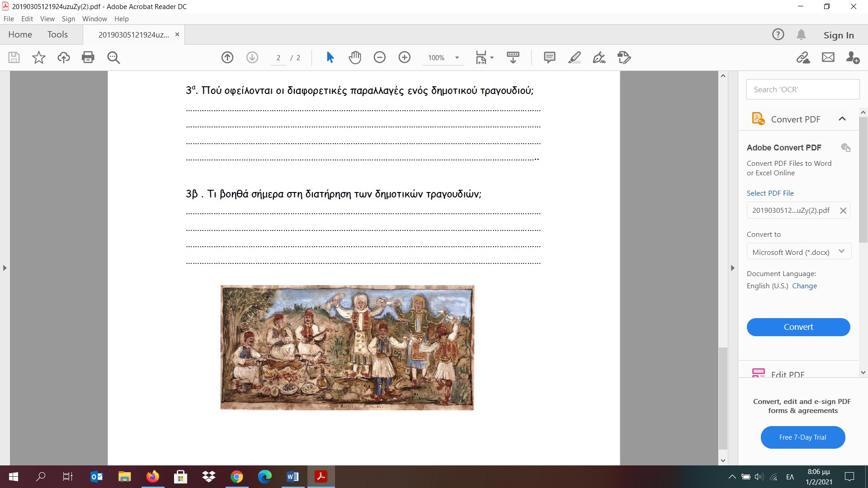The image size is (868, 488).
Task: Add the document to starred files
Action: click(39, 57)
